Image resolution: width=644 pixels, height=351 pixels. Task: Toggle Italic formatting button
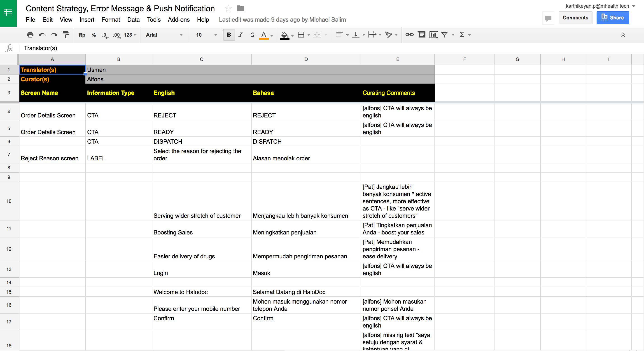(240, 35)
